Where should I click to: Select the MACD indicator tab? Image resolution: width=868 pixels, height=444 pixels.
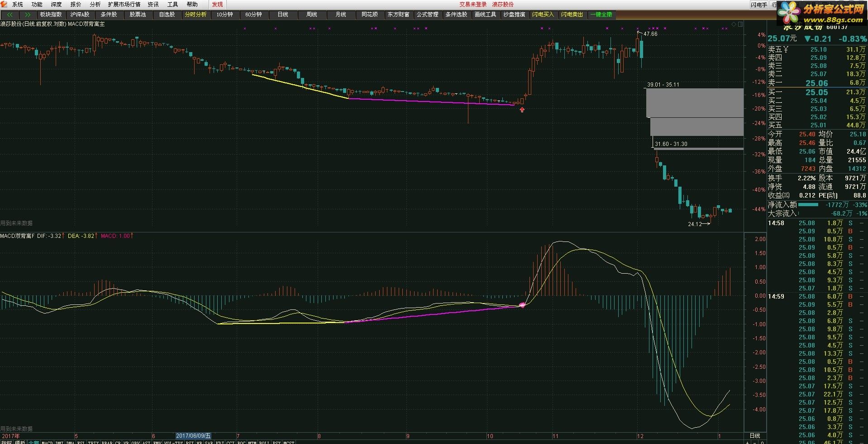[47, 442]
